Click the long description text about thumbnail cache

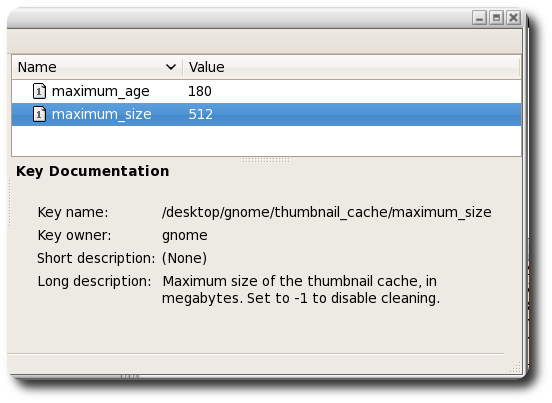301,290
